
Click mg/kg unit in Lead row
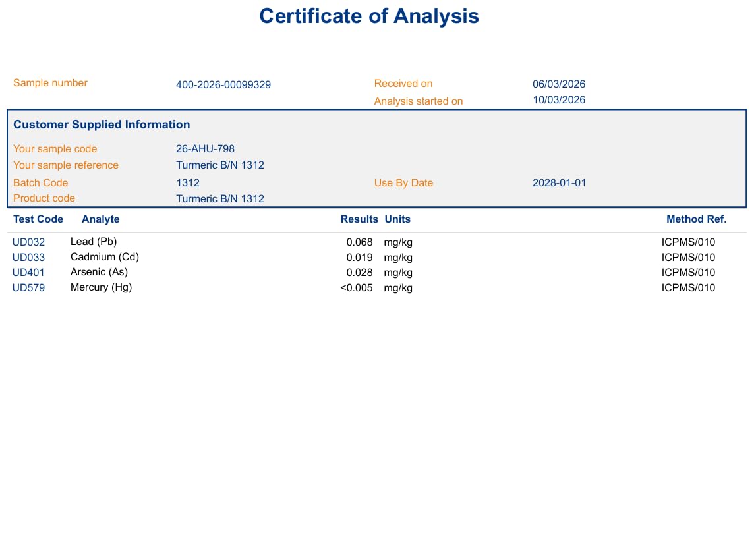398,242
